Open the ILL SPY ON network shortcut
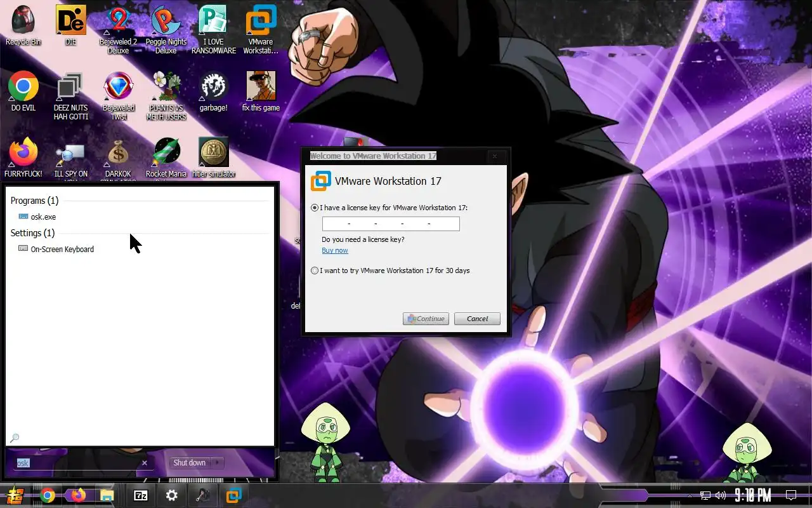Image resolution: width=812 pixels, height=508 pixels. 70,160
